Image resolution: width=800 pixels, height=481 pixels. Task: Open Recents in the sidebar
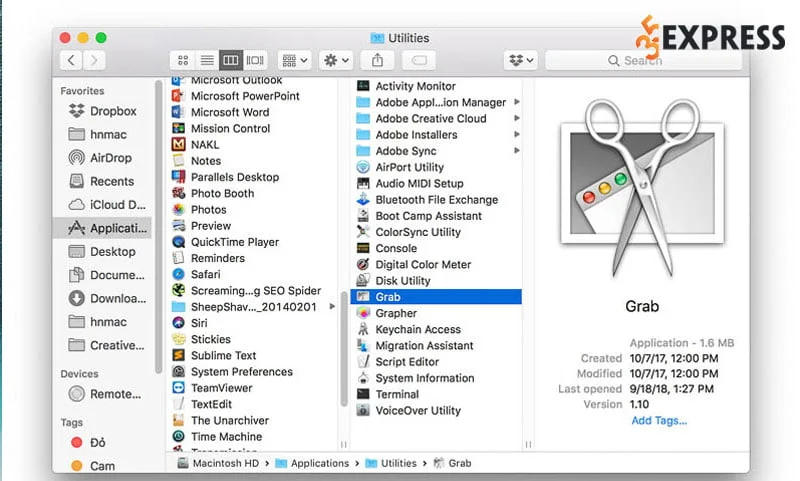[103, 181]
